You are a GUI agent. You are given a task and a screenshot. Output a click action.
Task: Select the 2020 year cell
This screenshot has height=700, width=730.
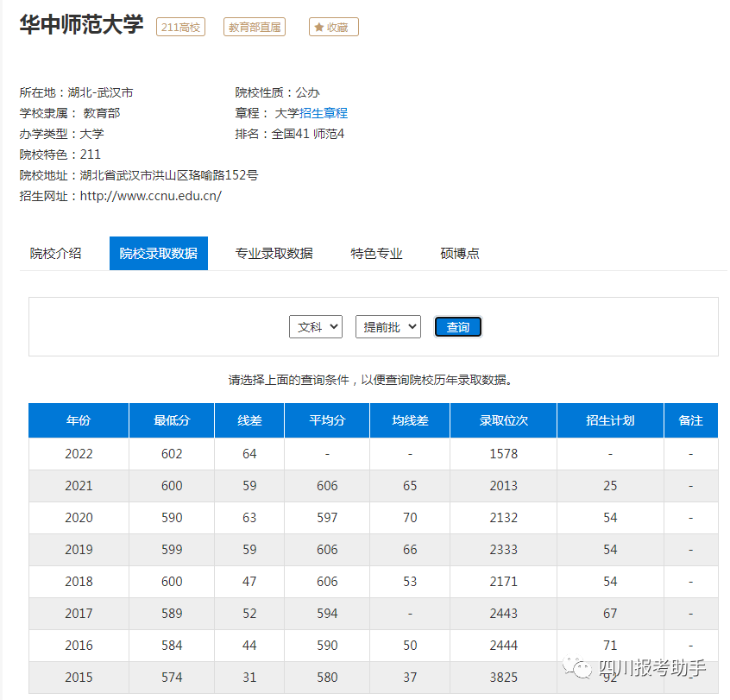click(79, 517)
